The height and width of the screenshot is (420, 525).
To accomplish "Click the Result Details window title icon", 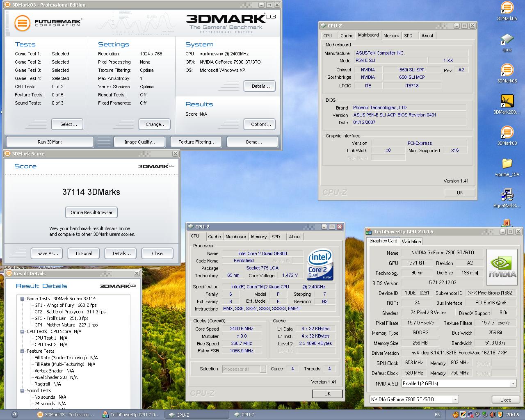I will [x=9, y=274].
